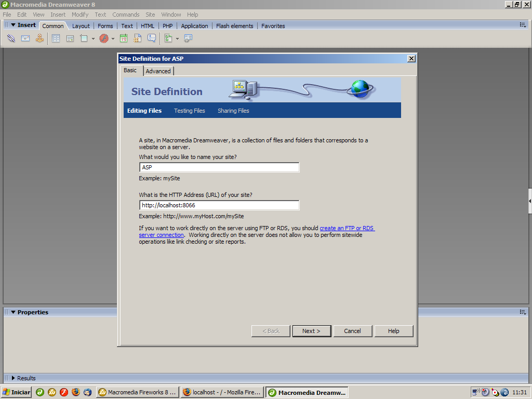The image size is (532, 399).
Task: Click the system clock showing 11:31
Action: pos(520,392)
